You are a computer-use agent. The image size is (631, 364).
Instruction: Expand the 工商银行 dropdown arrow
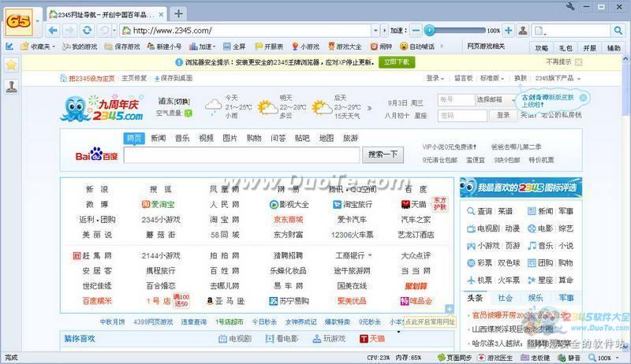(x=370, y=255)
